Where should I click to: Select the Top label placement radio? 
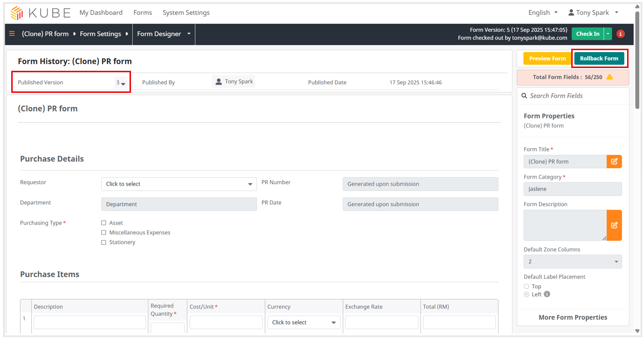point(526,286)
